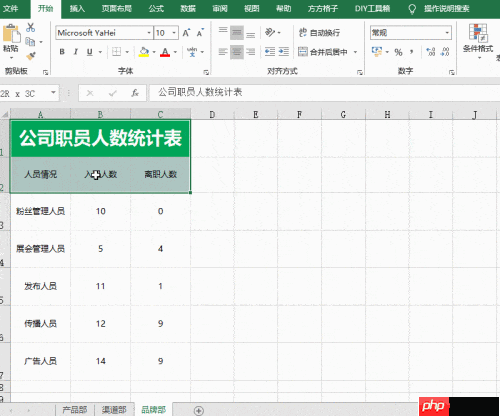
Task: Open the number dialog launcher
Action: pyautogui.click(x=452, y=72)
